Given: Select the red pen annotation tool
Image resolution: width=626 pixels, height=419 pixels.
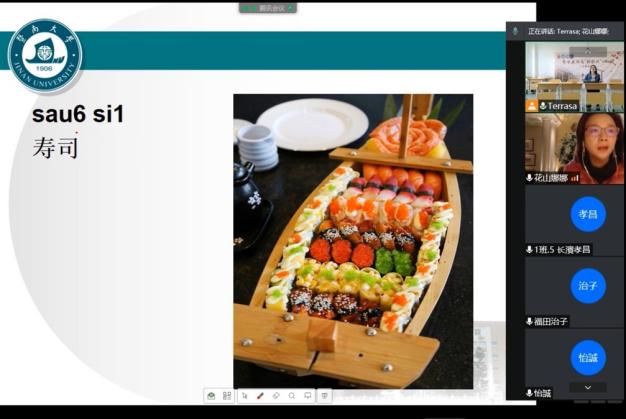Looking at the screenshot, I should point(260,395).
